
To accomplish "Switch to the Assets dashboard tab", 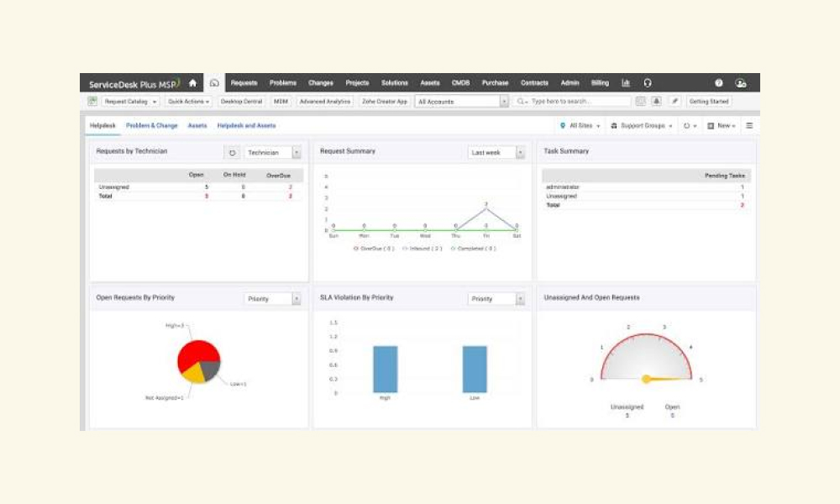I will click(x=197, y=126).
